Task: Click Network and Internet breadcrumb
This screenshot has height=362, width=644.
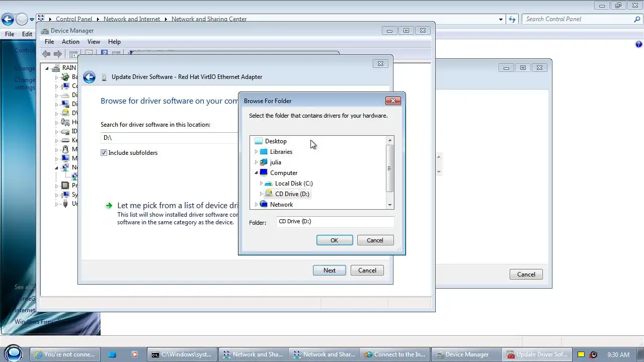Action: pos(131,19)
